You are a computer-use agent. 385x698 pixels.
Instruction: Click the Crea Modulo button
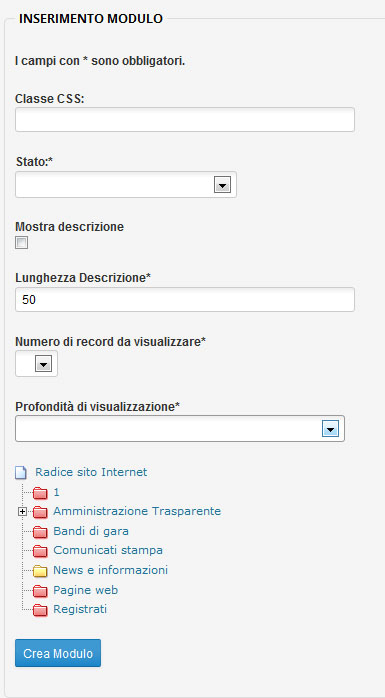[58, 653]
